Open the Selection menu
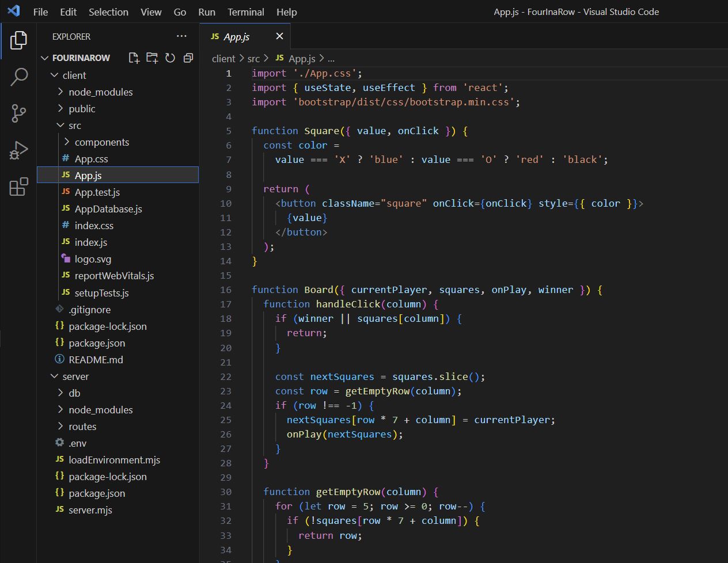 [108, 12]
